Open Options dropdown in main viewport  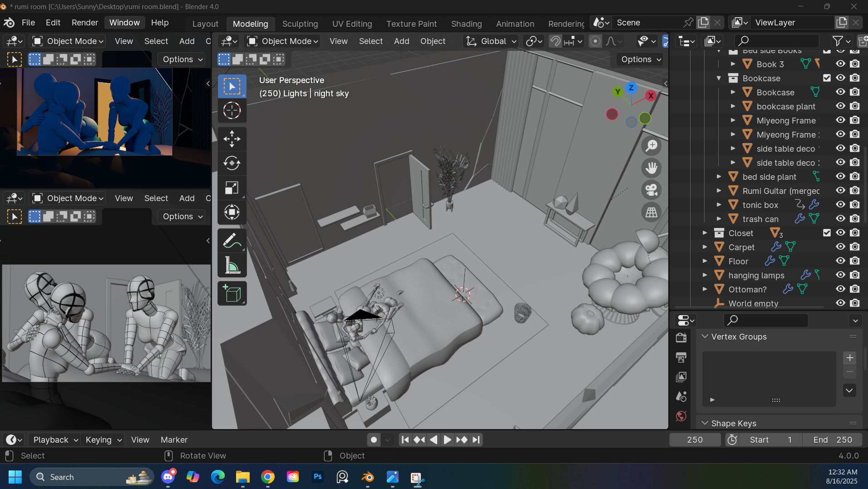(x=641, y=59)
